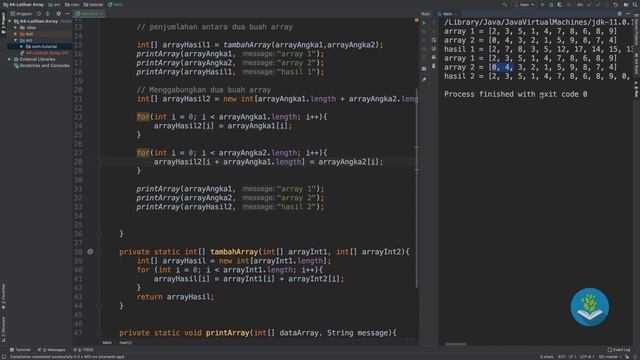Click the Build project hammer icon
This screenshot has height=360, width=640.
504,4
